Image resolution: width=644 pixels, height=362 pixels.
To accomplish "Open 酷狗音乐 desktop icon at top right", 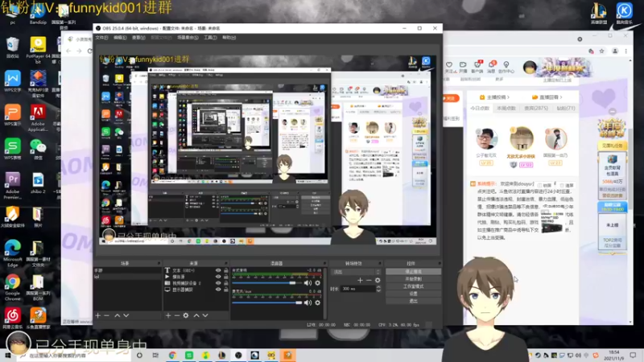I will pos(625,13).
